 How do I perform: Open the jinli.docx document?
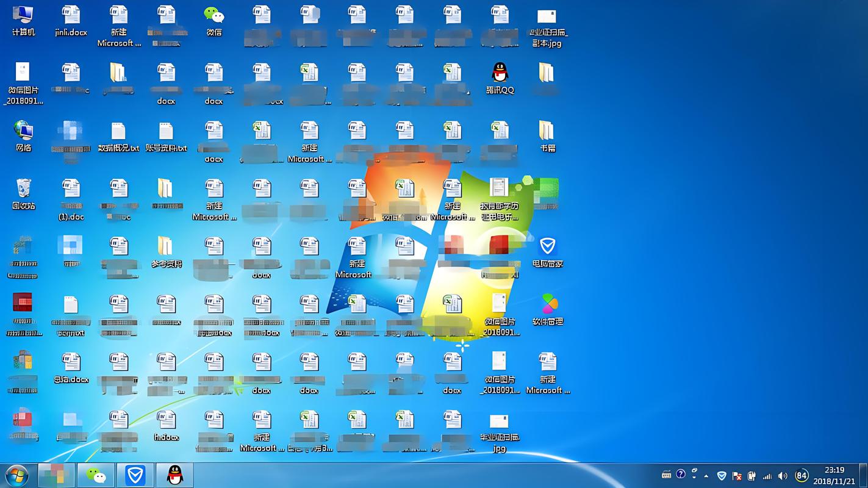tap(71, 15)
